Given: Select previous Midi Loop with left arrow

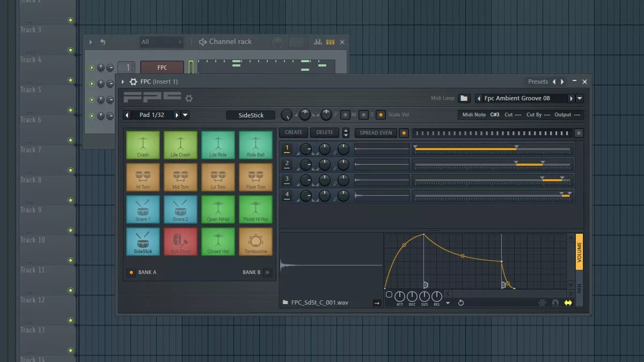Looking at the screenshot, I should click(x=479, y=99).
